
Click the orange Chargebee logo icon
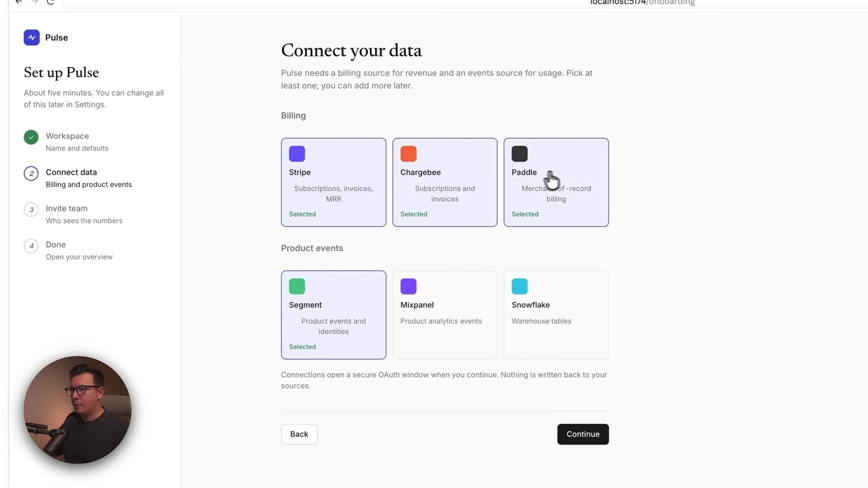[408, 154]
